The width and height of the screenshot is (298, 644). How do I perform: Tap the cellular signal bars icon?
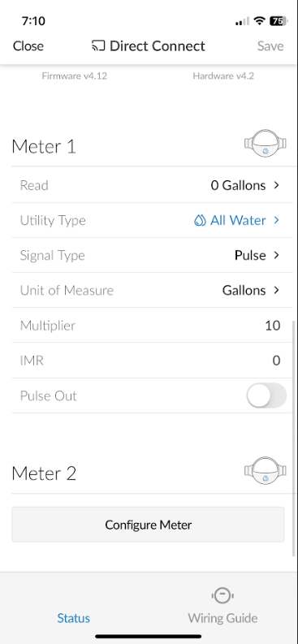click(242, 22)
